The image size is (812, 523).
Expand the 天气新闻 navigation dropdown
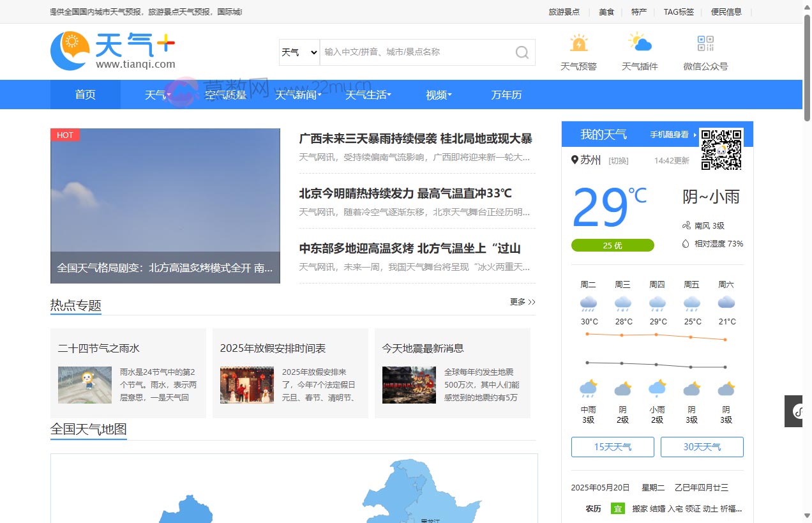click(x=297, y=95)
